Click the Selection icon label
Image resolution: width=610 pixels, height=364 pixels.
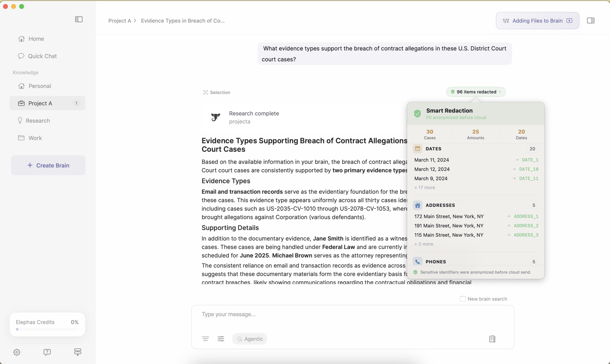click(217, 92)
